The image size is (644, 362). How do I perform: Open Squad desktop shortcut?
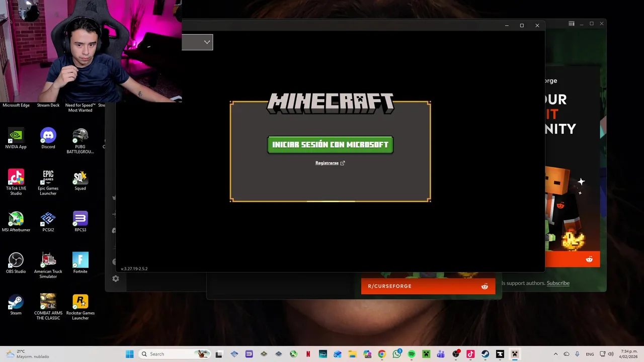point(80,180)
